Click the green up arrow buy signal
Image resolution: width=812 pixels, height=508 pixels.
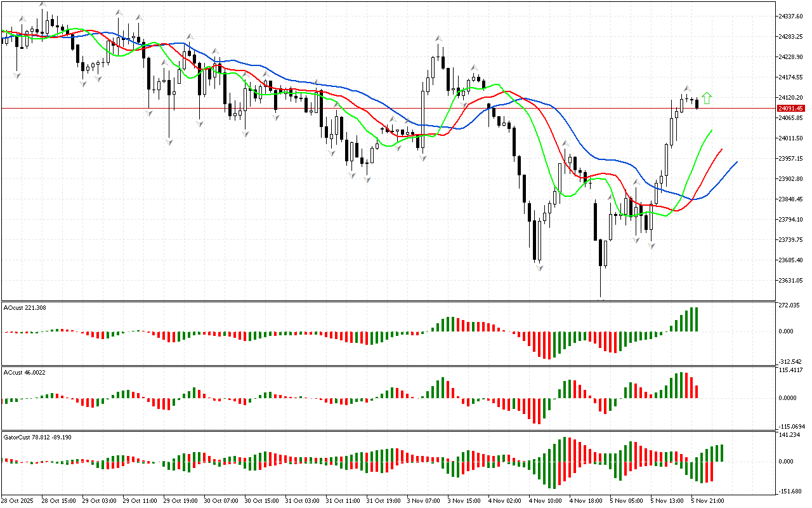pos(707,98)
